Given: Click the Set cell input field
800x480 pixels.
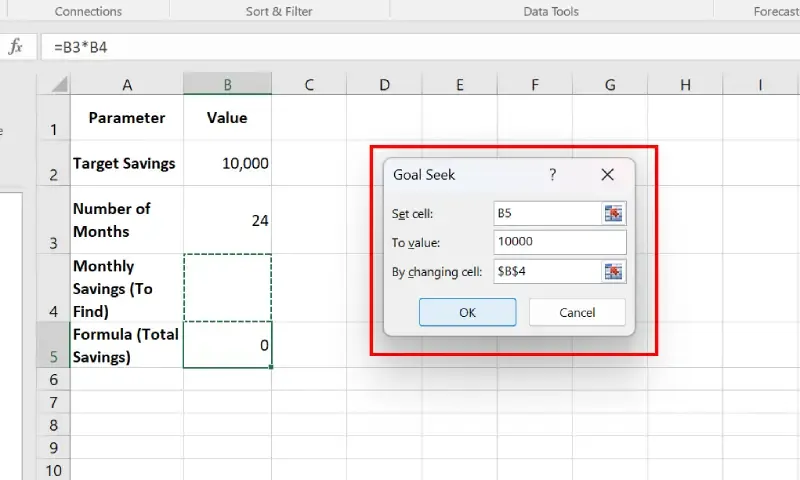Looking at the screenshot, I should [547, 213].
